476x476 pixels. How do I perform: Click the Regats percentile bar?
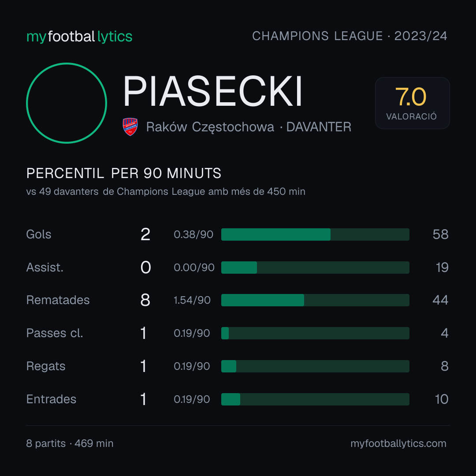[315, 366]
